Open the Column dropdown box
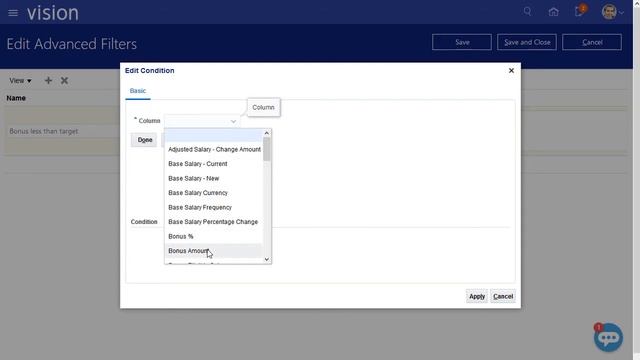Viewport: 640px width, 360px height. tap(202, 121)
